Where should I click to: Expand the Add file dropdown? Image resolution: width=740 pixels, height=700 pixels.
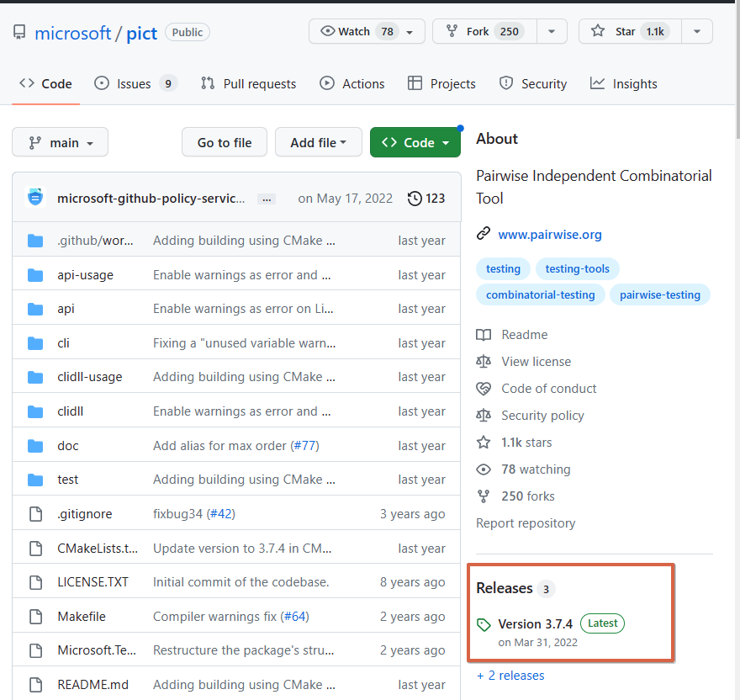point(319,142)
